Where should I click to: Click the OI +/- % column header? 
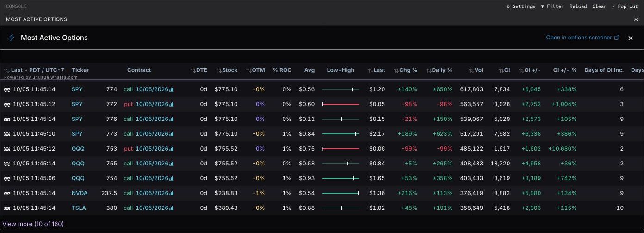pyautogui.click(x=565, y=70)
